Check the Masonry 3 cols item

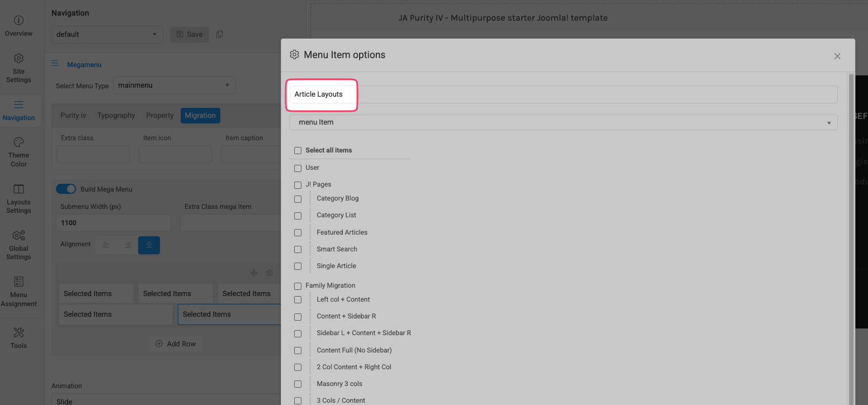(298, 384)
